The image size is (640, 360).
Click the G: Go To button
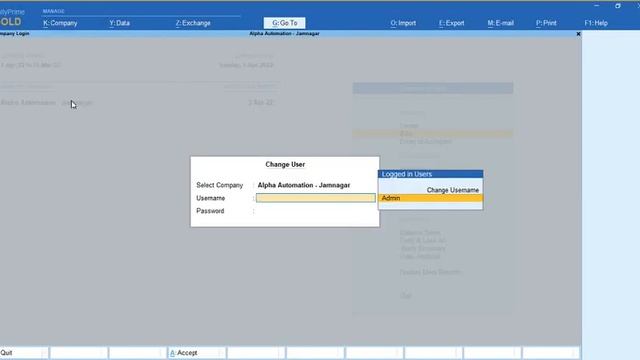click(284, 23)
